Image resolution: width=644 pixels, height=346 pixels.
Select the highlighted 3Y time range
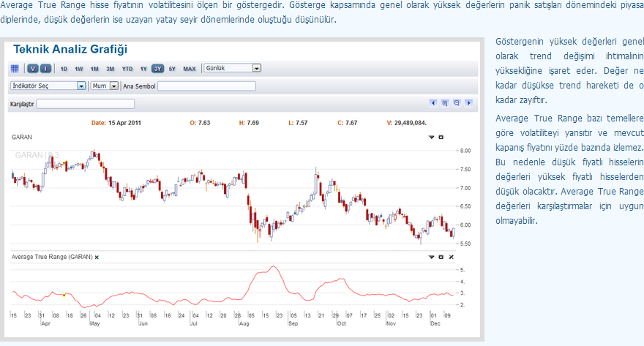click(x=158, y=69)
